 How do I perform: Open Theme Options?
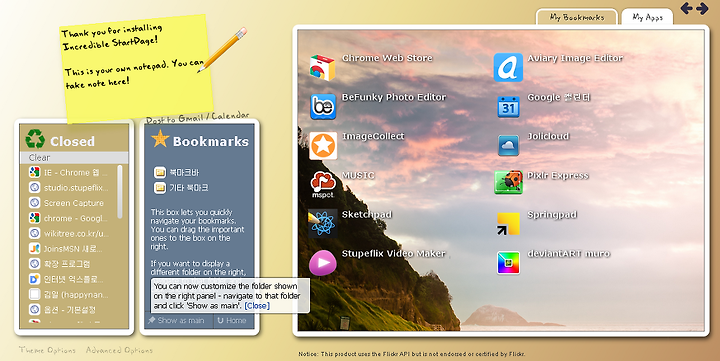(x=47, y=350)
